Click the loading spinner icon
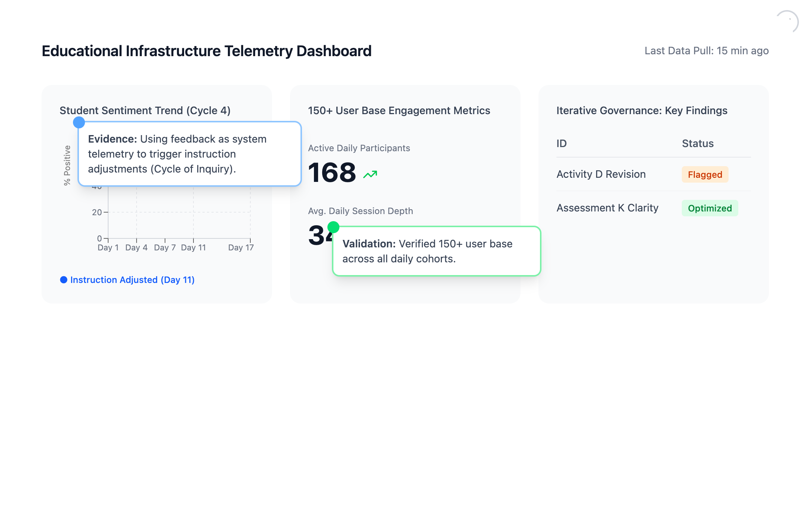Screen dimensions: 812x506 click(787, 22)
